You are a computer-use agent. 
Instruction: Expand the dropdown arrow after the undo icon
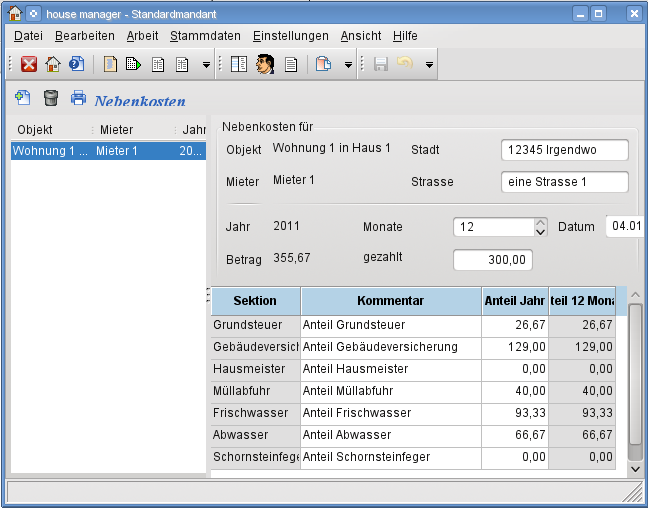tap(429, 65)
